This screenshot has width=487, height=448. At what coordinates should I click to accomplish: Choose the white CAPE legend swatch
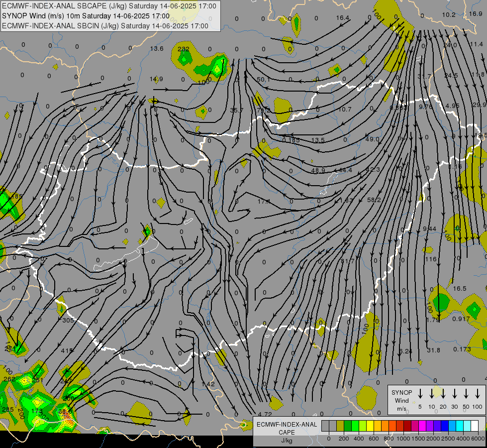pos(474,426)
